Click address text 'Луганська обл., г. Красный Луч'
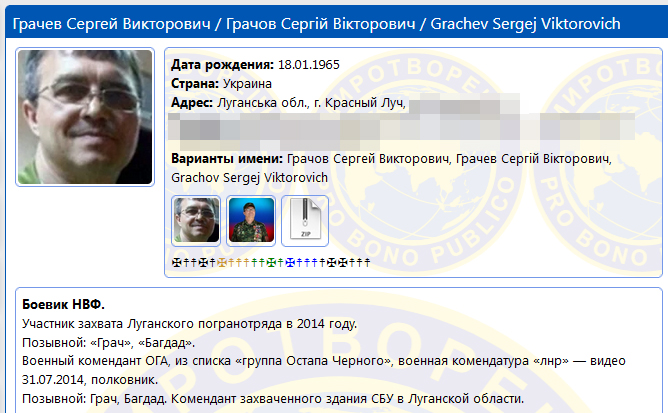The image size is (668, 413). pyautogui.click(x=311, y=103)
